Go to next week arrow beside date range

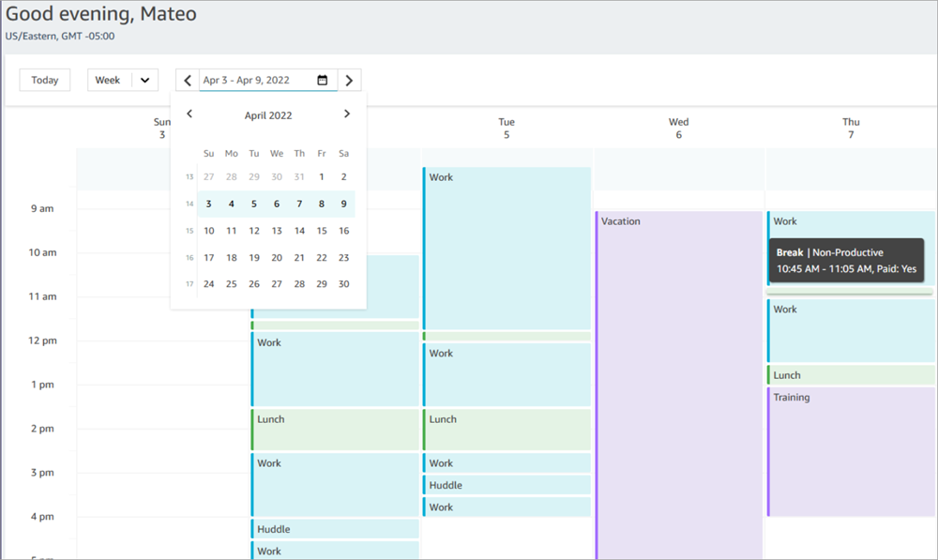[x=349, y=80]
